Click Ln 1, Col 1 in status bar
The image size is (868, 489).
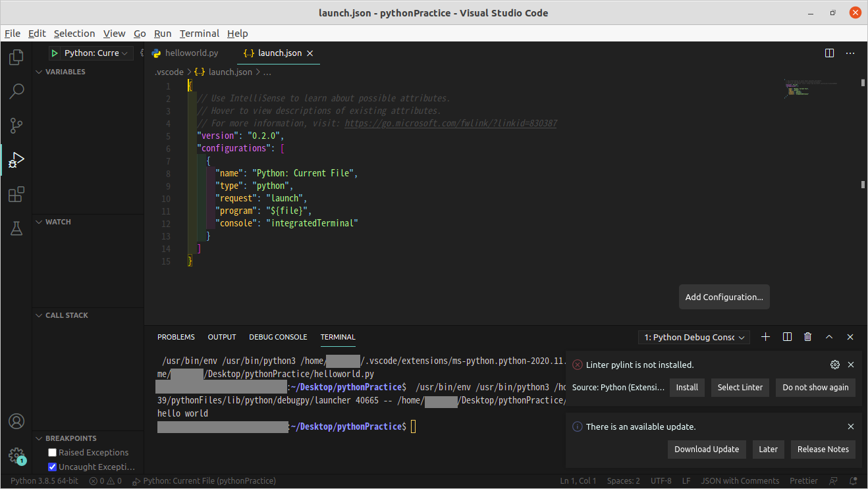(x=578, y=481)
